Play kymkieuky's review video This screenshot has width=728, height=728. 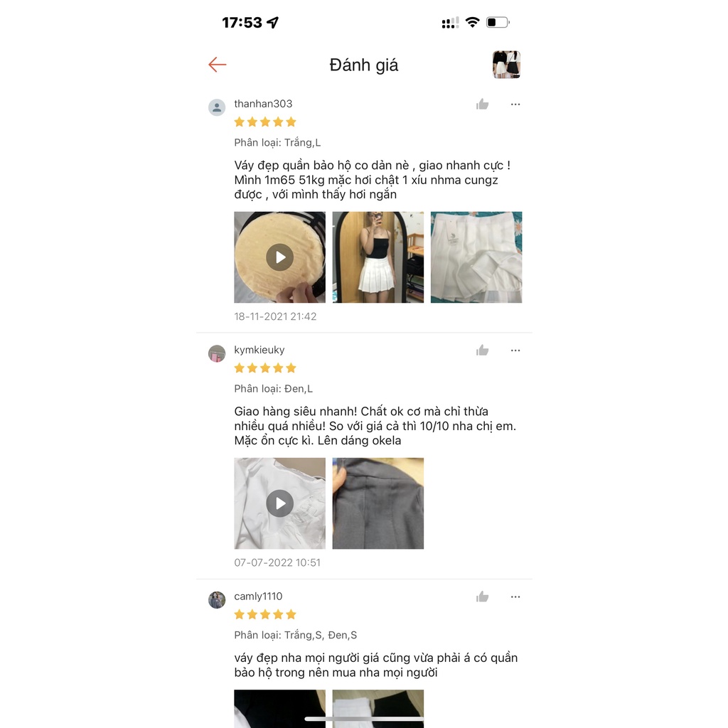point(279,503)
